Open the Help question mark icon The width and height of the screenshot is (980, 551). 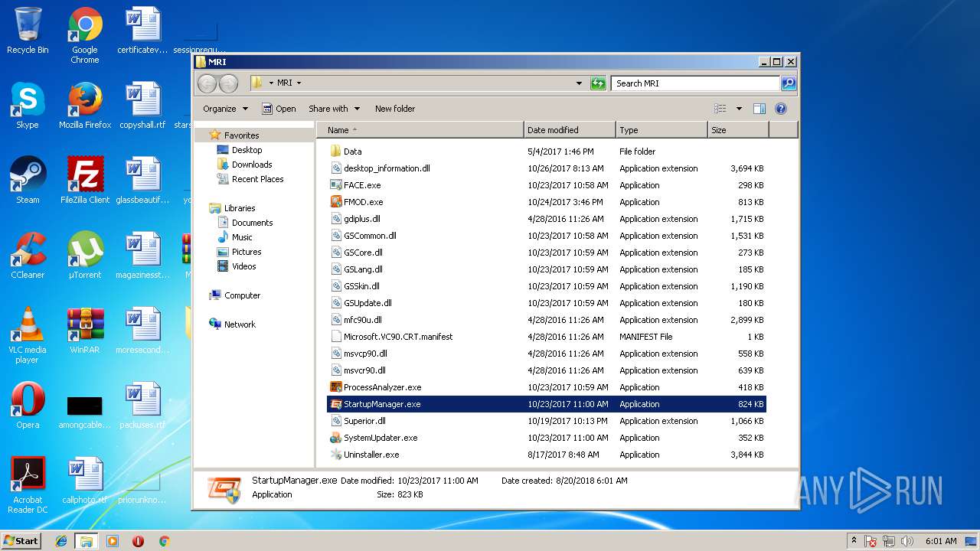pyautogui.click(x=781, y=109)
